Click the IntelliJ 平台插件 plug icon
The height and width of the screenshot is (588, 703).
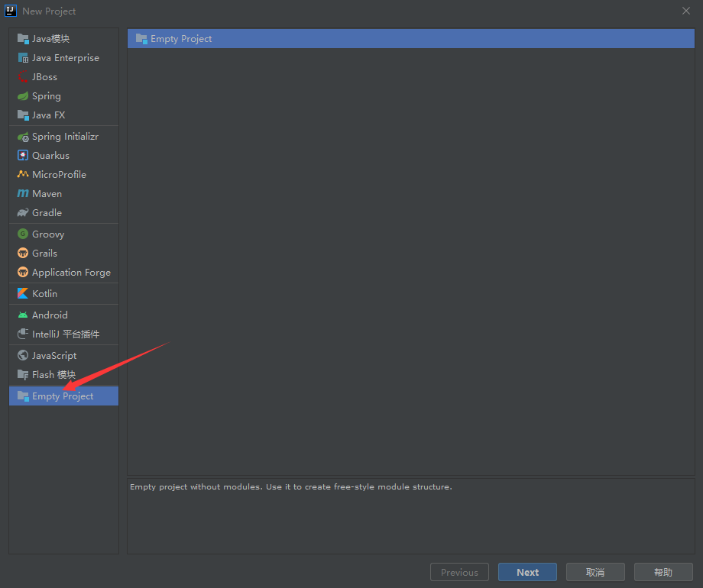[x=23, y=334]
